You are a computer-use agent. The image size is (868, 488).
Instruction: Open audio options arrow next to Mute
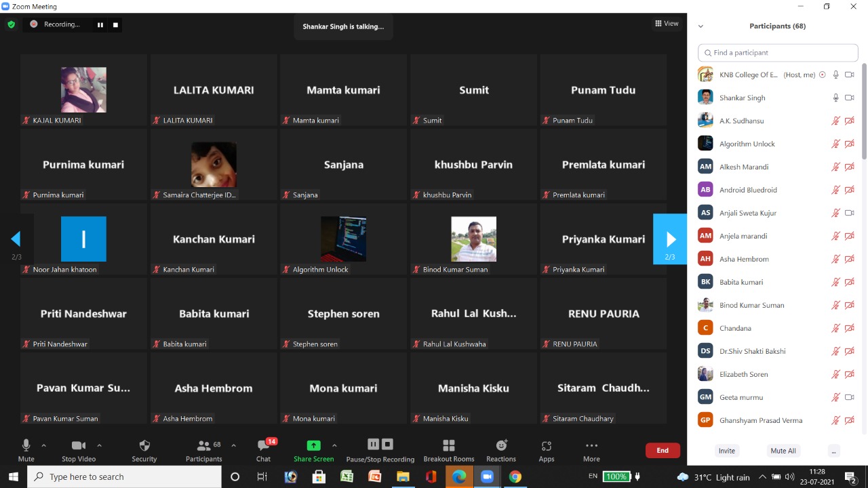coord(44,445)
